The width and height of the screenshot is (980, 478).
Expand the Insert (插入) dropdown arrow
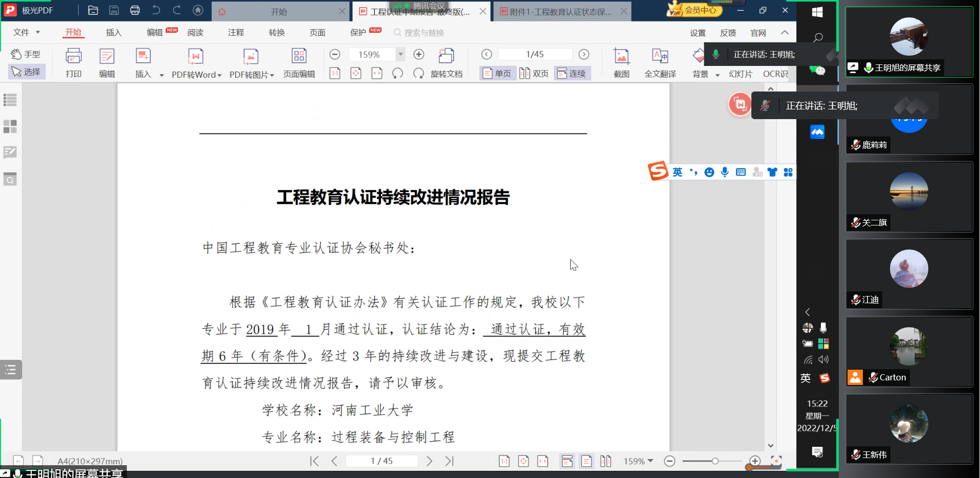[x=161, y=75]
